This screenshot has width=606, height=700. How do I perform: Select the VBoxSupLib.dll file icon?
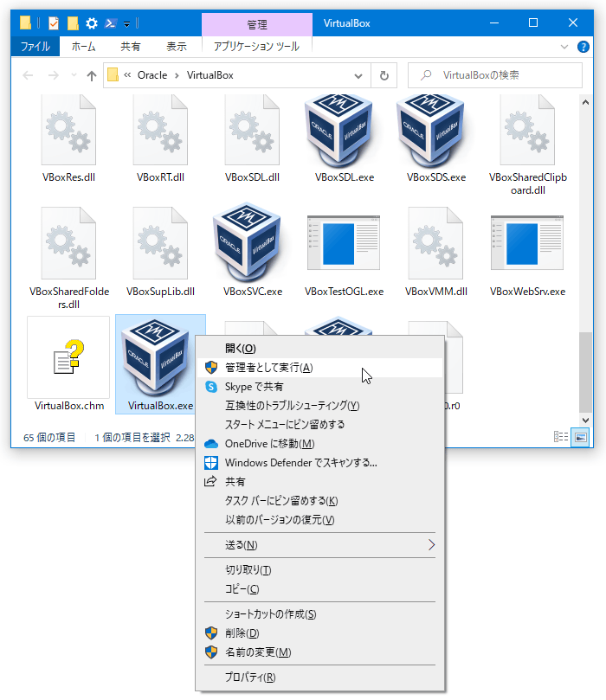click(160, 243)
